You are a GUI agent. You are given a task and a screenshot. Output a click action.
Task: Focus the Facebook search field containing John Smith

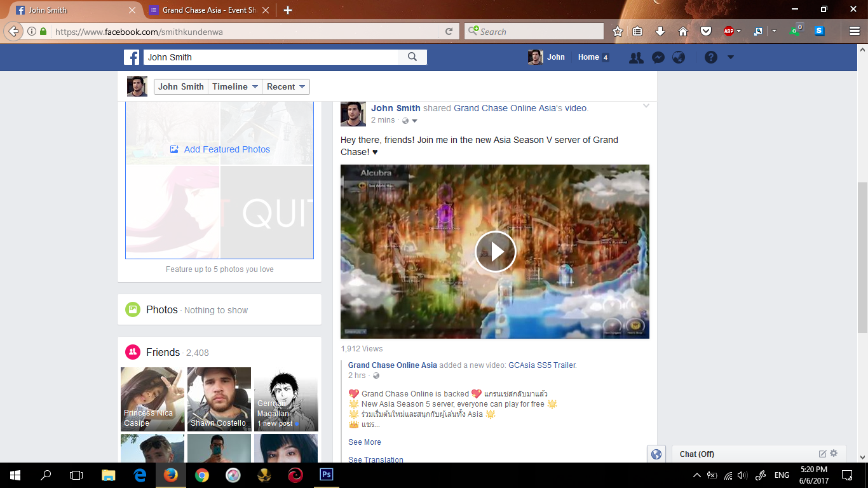[271, 57]
